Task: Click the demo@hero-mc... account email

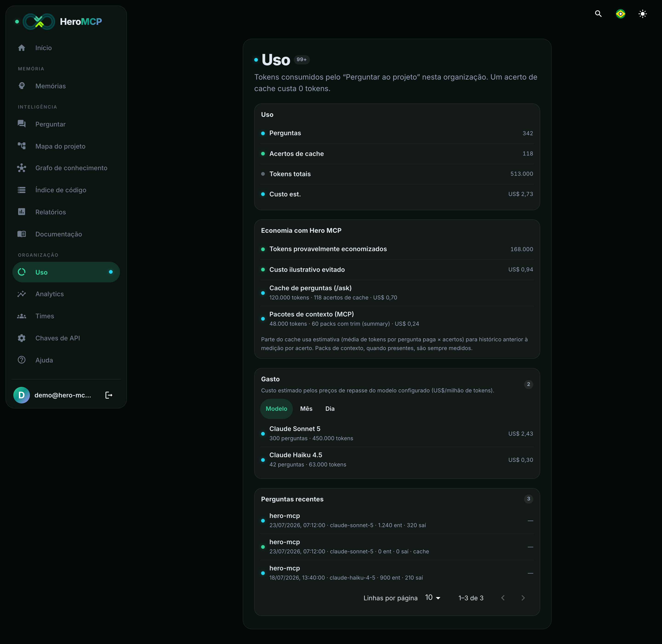Action: pyautogui.click(x=63, y=395)
